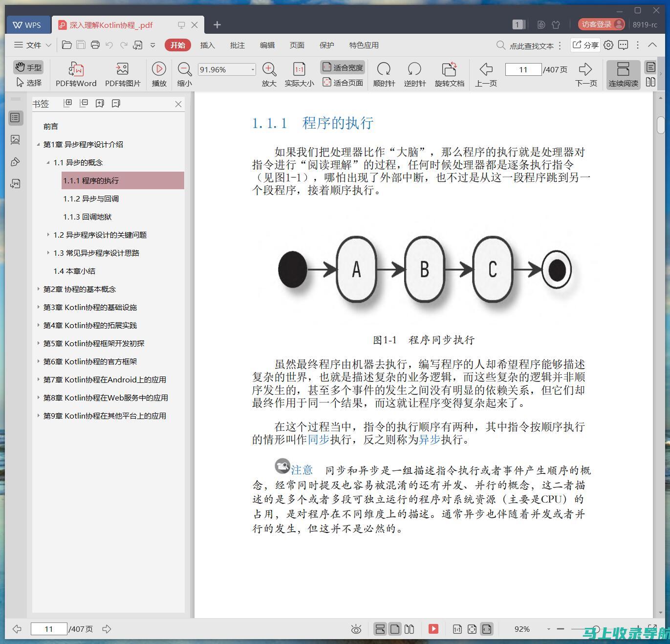Switch to 批注 ribbon tab

click(x=237, y=45)
